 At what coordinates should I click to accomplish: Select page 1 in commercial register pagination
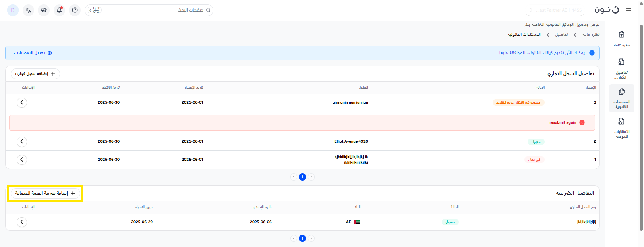[x=302, y=177]
